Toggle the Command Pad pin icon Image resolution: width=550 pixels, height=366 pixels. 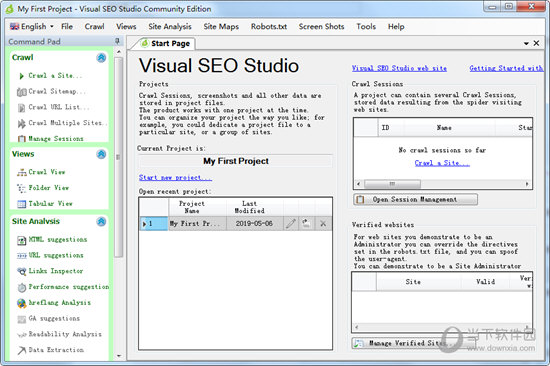point(118,41)
